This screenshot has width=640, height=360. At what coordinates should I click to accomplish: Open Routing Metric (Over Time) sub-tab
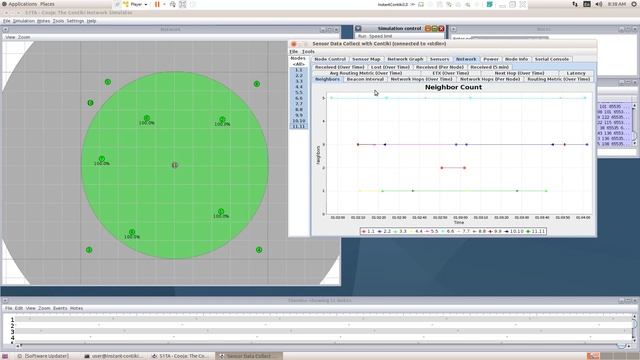pos(558,79)
